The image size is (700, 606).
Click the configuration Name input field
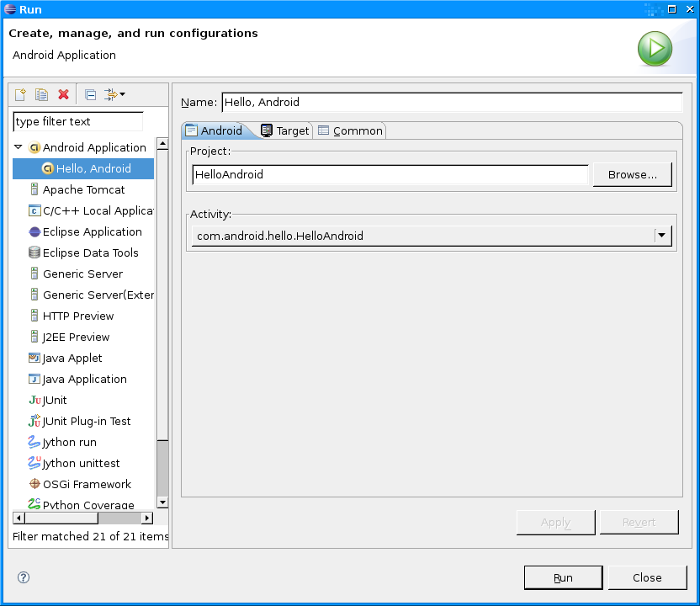(x=451, y=102)
